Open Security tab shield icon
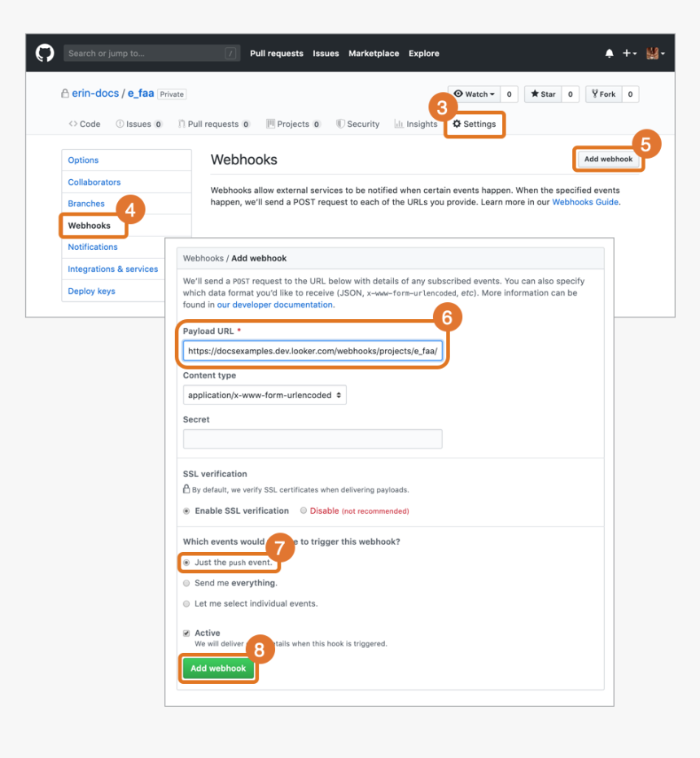 [x=341, y=125]
